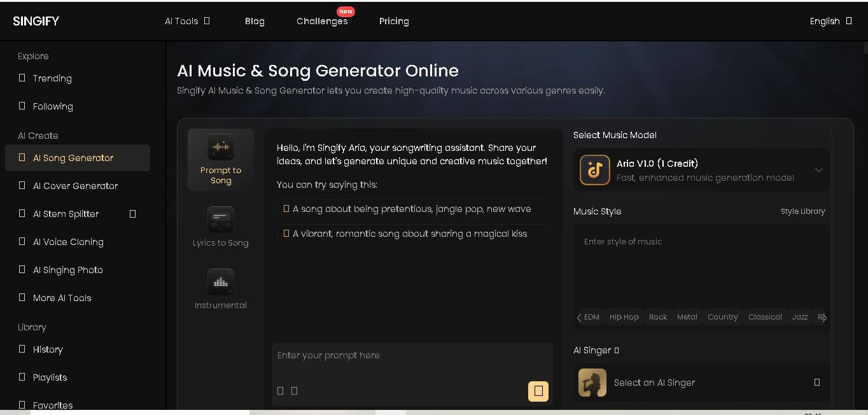The height and width of the screenshot is (415, 868).
Task: Open the Select an AI Singer picker
Action: coord(701,383)
